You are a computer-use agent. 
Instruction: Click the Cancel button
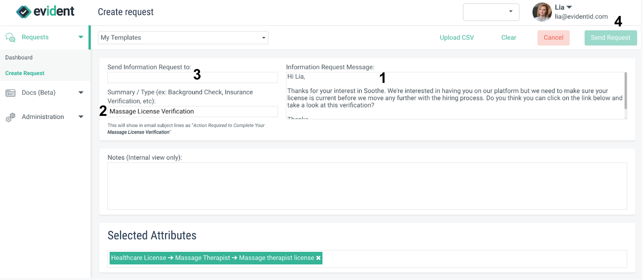click(x=553, y=38)
